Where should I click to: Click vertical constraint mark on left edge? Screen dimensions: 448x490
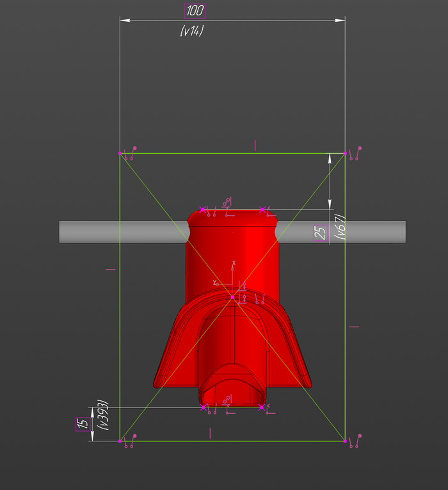click(111, 270)
